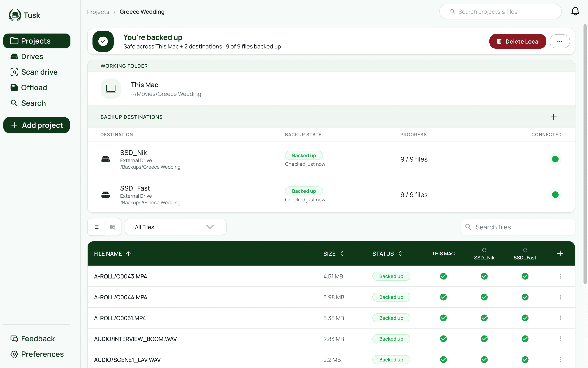This screenshot has height=368, width=588.
Task: Open Projects in the sidebar
Action: pos(37,41)
